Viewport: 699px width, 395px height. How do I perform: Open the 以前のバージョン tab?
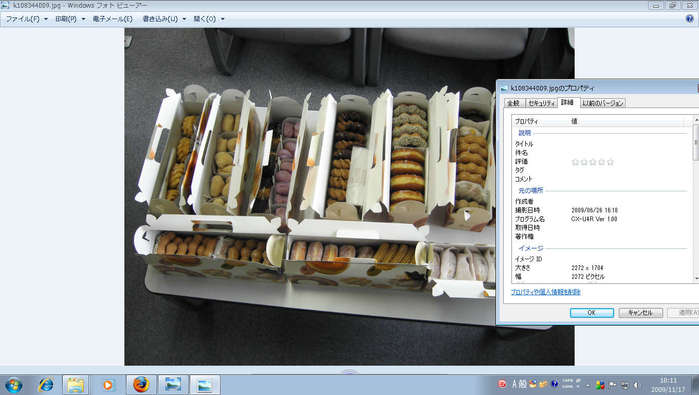coord(603,103)
